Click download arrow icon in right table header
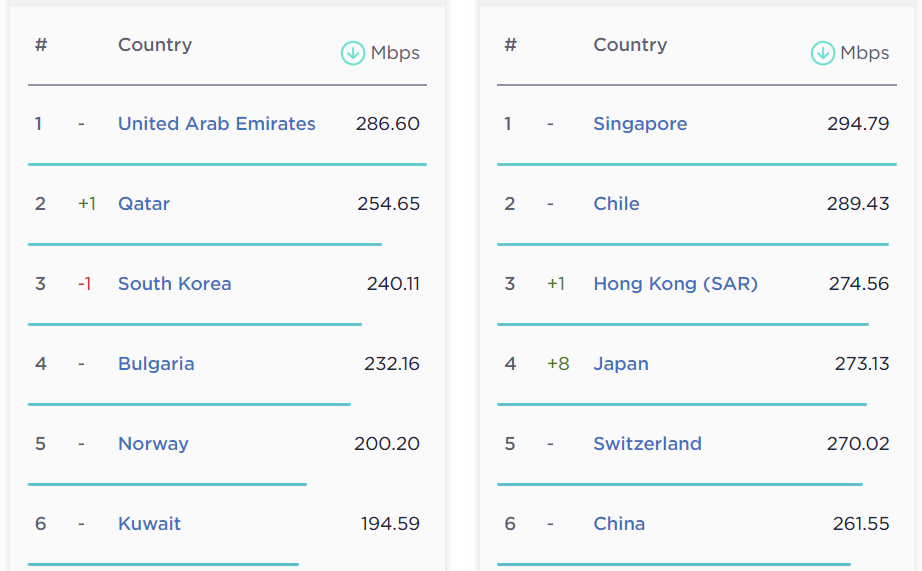The height and width of the screenshot is (571, 922). [822, 53]
